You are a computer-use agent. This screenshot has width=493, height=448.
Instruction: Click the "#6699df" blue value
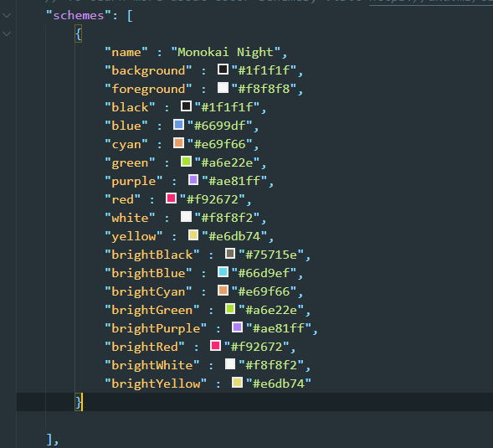[220, 126]
